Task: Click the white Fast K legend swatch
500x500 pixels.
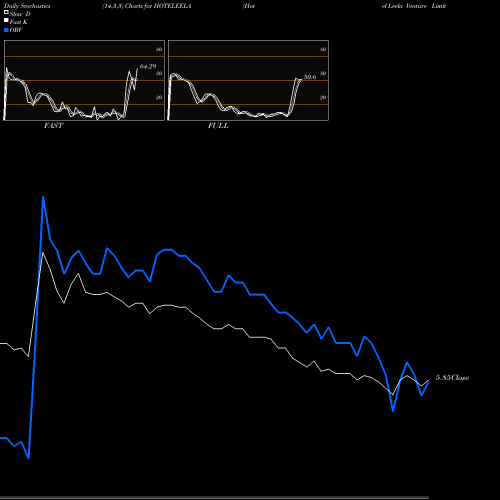Action: pyautogui.click(x=6, y=21)
